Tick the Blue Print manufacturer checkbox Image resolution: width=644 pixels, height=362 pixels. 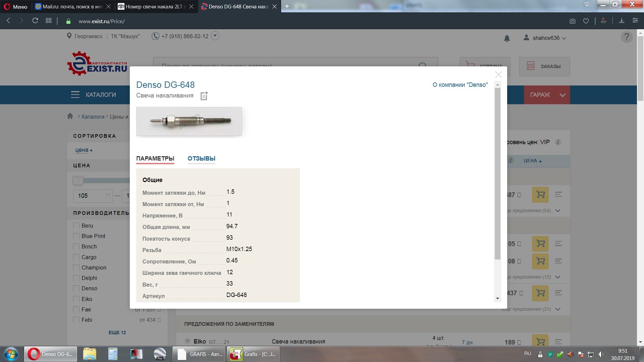(76, 236)
